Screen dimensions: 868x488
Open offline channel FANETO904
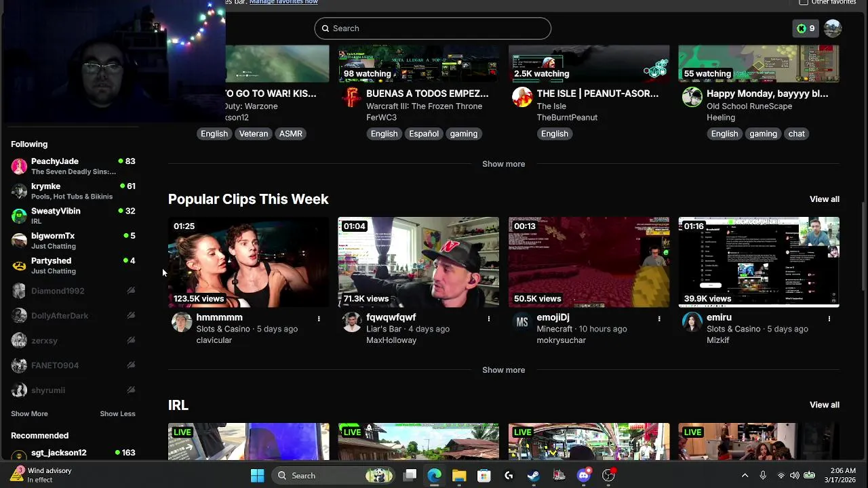[73, 365]
